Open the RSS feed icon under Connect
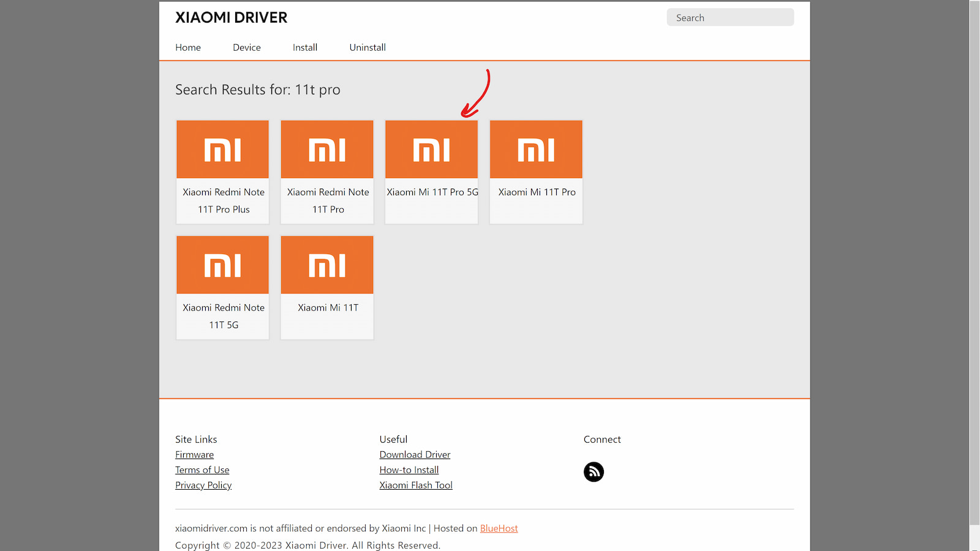Screen dimensions: 980x551 point(594,472)
